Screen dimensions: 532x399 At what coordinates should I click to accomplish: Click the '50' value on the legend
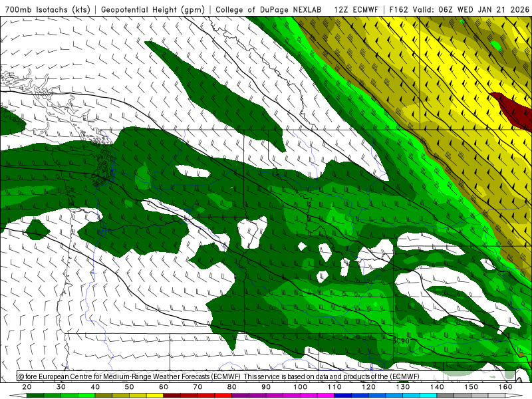click(x=129, y=387)
